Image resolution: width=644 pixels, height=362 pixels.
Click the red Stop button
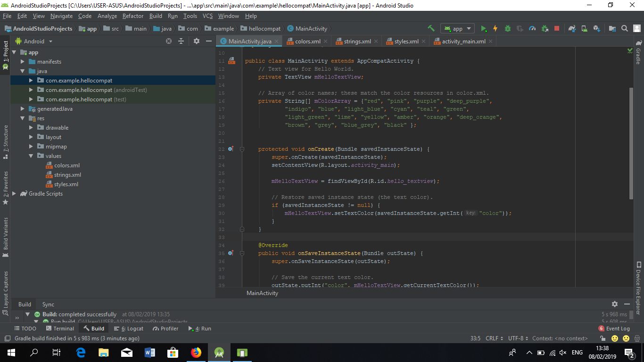tap(557, 28)
